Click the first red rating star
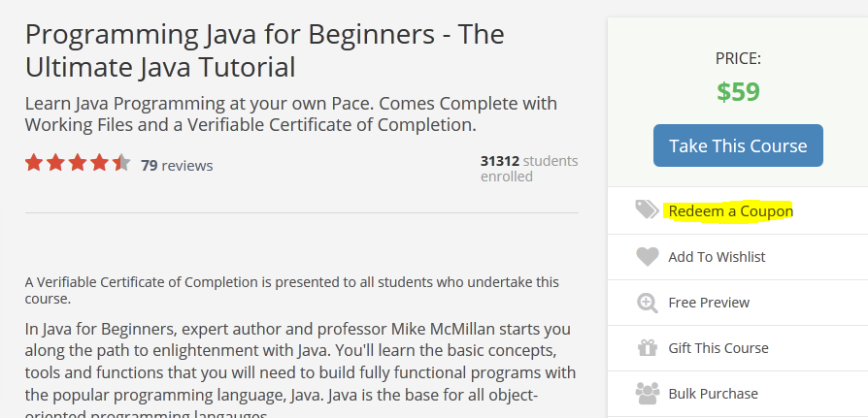 click(x=34, y=163)
